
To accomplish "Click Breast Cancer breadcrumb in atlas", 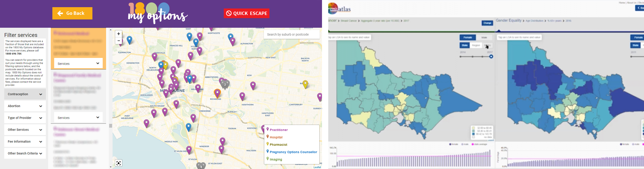I will tap(349, 21).
